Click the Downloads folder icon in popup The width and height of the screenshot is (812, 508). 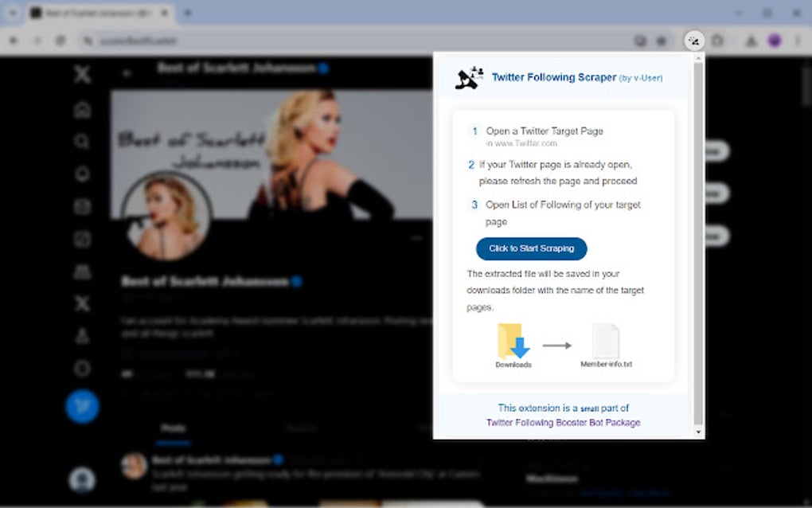tap(513, 341)
